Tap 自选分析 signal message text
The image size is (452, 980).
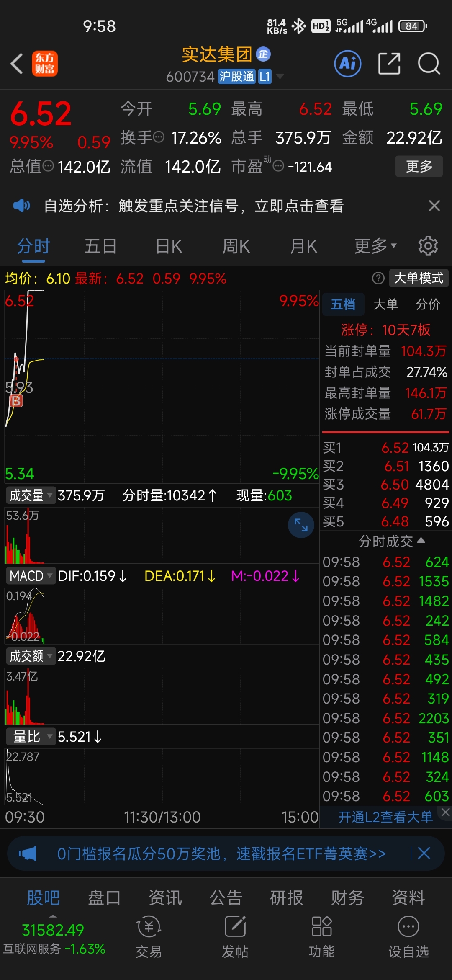[194, 206]
